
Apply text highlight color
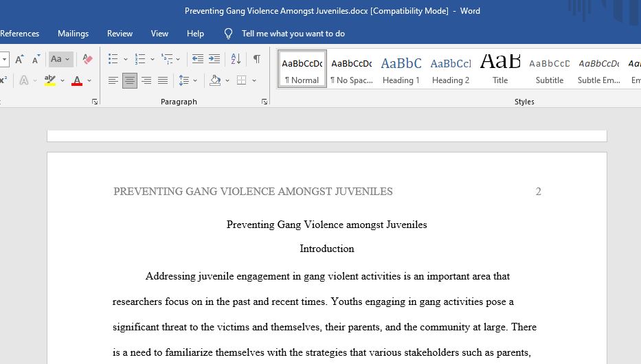point(50,80)
